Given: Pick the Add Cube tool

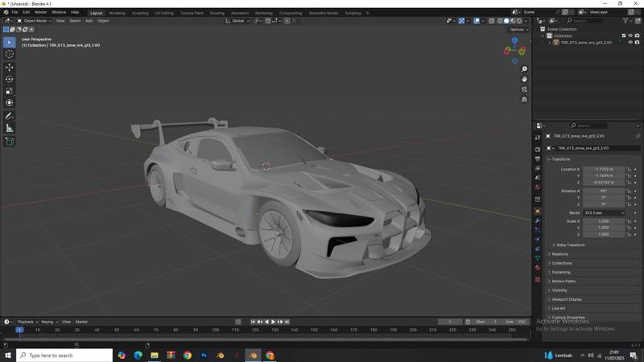Looking at the screenshot, I should [9, 142].
